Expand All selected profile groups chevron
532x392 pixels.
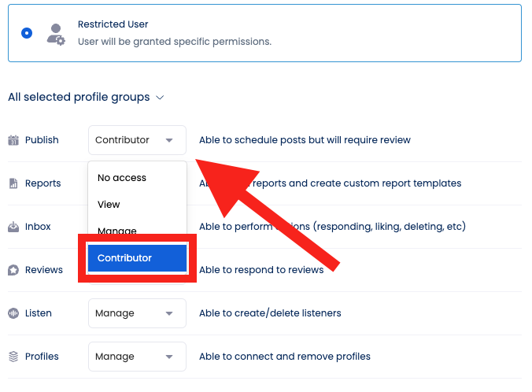click(160, 98)
